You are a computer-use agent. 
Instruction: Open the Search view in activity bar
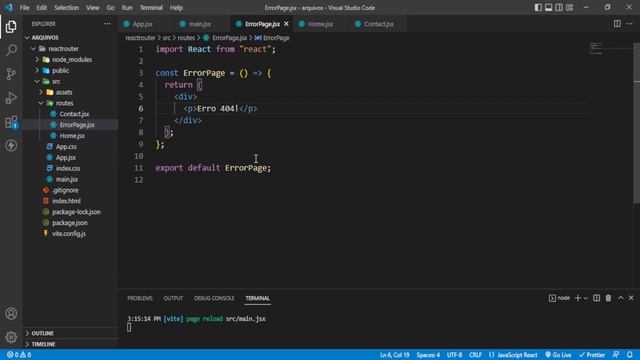(11, 50)
